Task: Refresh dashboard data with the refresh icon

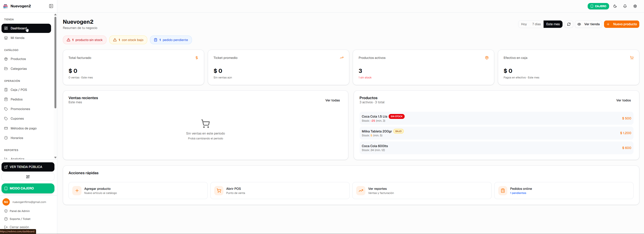Action: pos(569,24)
